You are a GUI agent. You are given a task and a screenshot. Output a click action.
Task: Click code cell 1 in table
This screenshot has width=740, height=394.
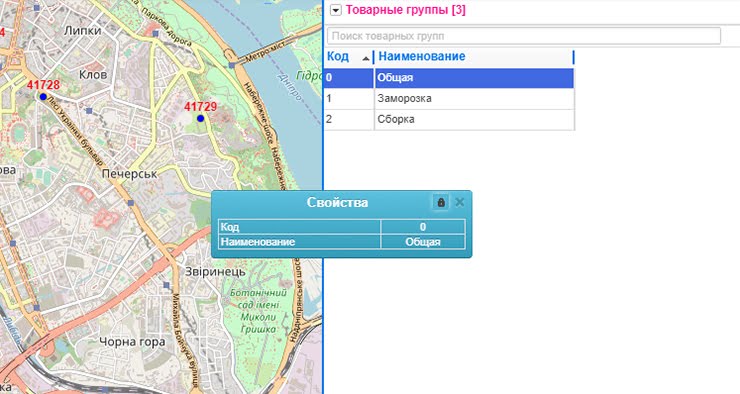tap(349, 99)
